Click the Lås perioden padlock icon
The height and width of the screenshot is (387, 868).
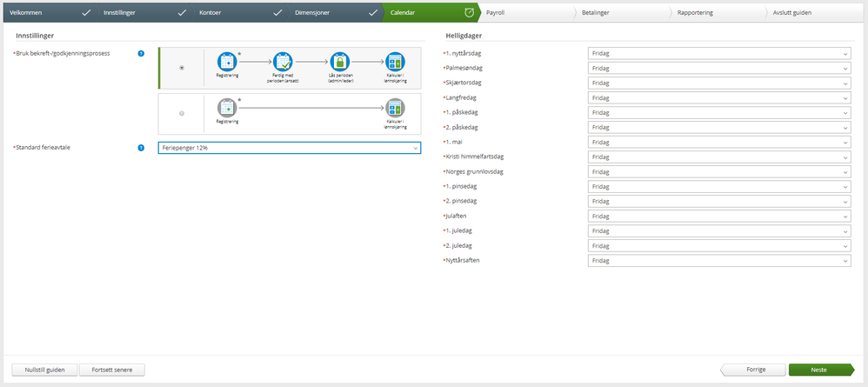pyautogui.click(x=340, y=62)
